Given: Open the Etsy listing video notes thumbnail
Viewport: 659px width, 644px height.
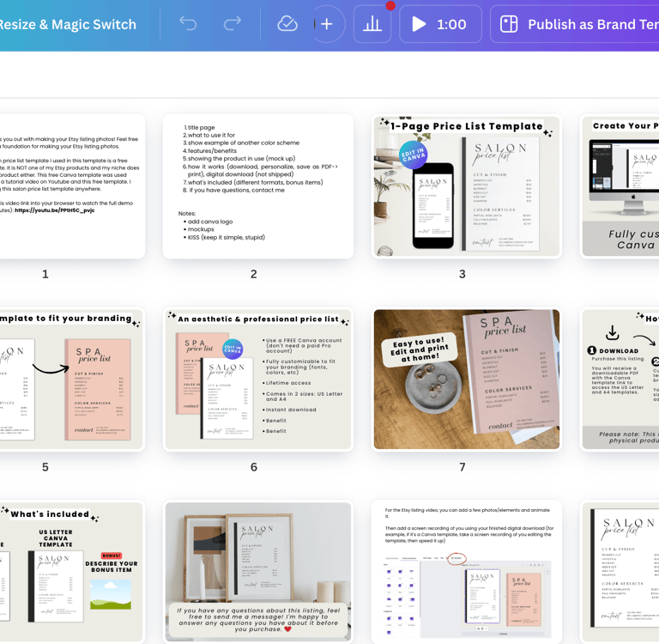Looking at the screenshot, I should 467,572.
